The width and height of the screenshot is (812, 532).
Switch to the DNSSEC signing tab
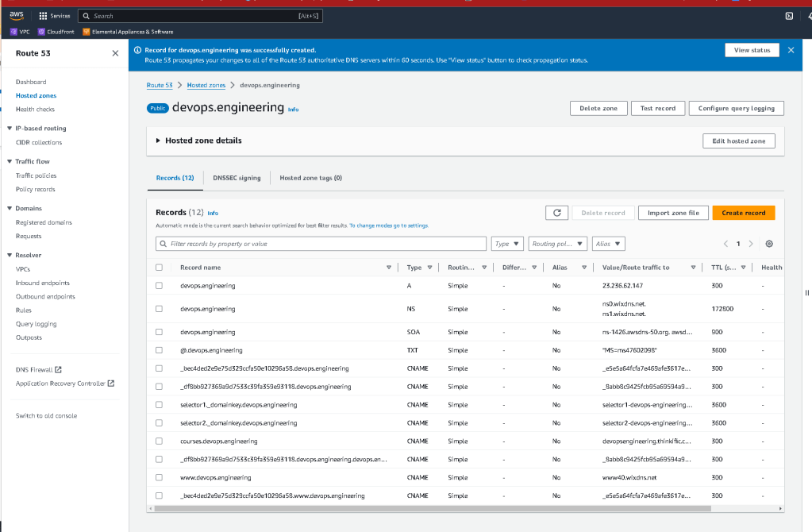pyautogui.click(x=237, y=178)
